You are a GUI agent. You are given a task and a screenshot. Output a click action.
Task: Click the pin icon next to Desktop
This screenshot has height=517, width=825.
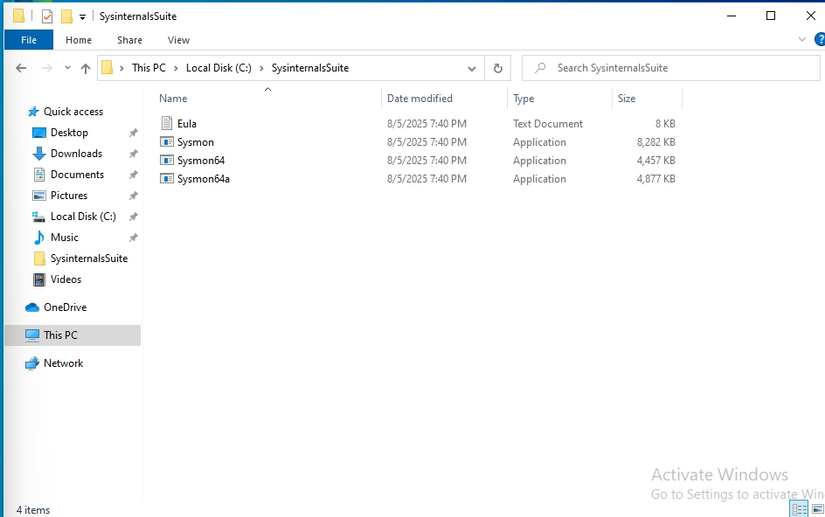(133, 133)
